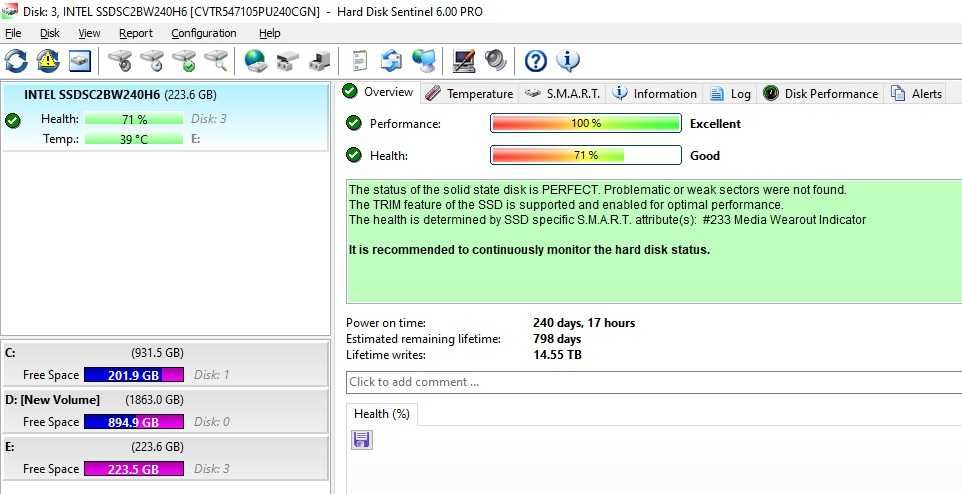Image resolution: width=962 pixels, height=494 pixels.
Task: Switch to the S.M.A.R.T. tab
Action: pos(563,93)
